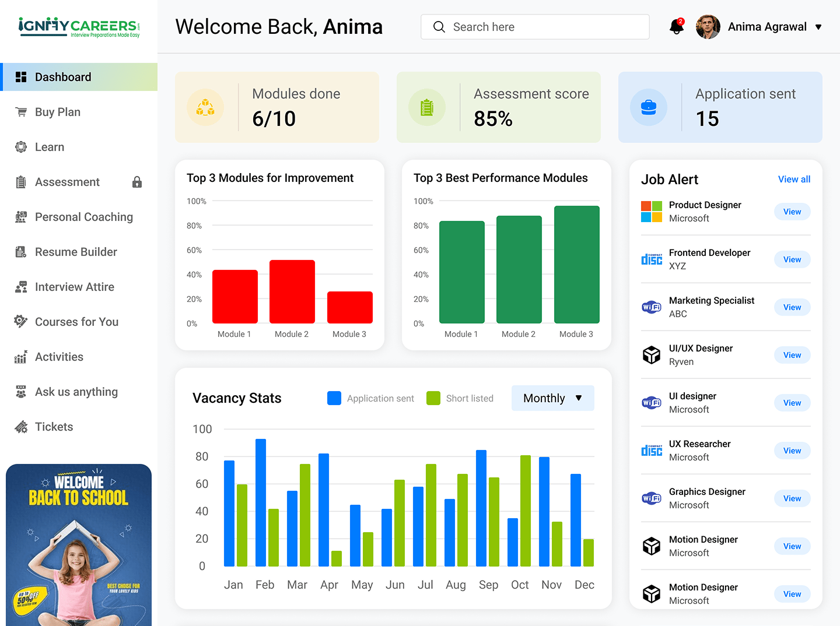Expand the Anima Agrawal account menu arrow
The height and width of the screenshot is (626, 840).
[818, 27]
